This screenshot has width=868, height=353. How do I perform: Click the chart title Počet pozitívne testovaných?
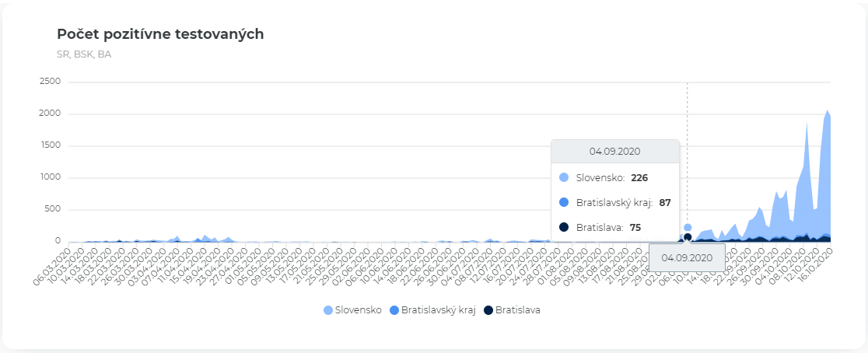pyautogui.click(x=160, y=34)
